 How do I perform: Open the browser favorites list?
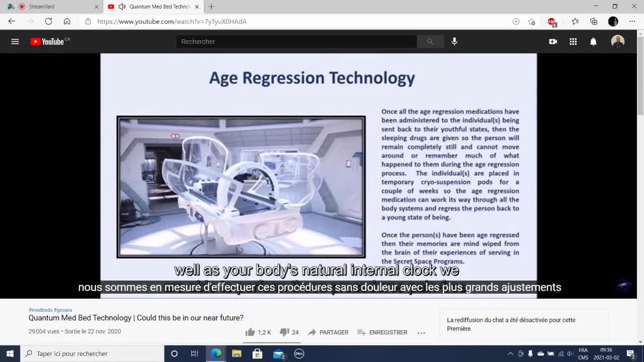pos(575,21)
